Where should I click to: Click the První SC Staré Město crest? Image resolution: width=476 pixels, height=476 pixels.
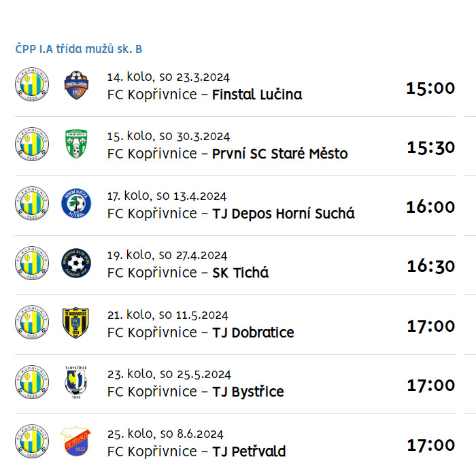[x=76, y=144]
